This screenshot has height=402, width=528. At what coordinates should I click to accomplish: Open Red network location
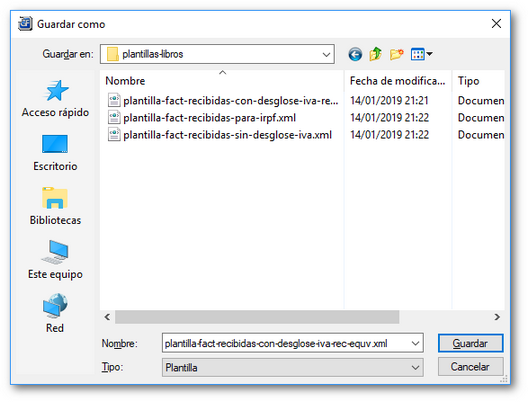(x=55, y=313)
